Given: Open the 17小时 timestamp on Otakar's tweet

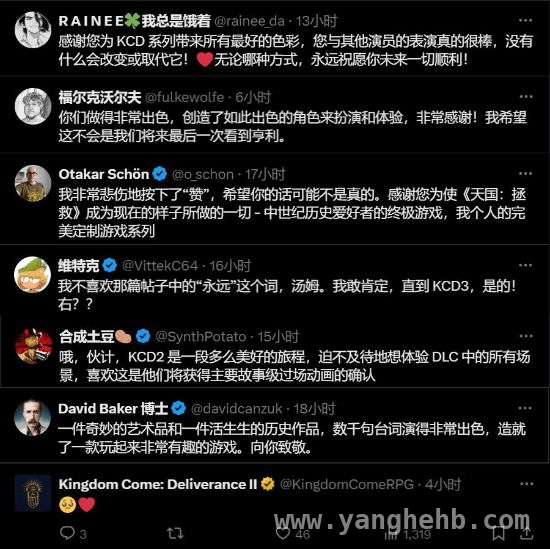Looking at the screenshot, I should 265,174.
